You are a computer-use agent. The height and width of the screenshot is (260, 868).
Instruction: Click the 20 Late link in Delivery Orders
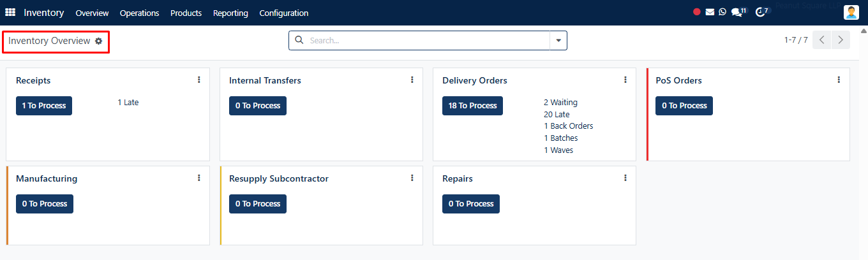click(557, 114)
